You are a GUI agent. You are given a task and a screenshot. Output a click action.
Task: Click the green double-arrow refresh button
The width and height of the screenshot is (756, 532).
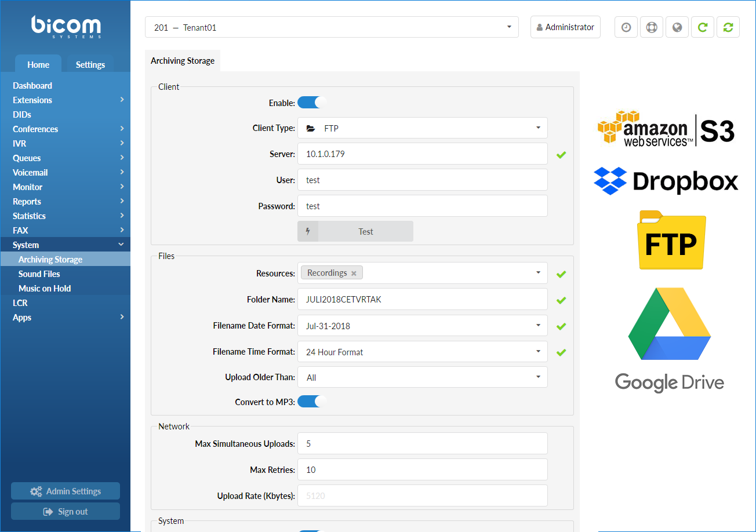(x=728, y=27)
